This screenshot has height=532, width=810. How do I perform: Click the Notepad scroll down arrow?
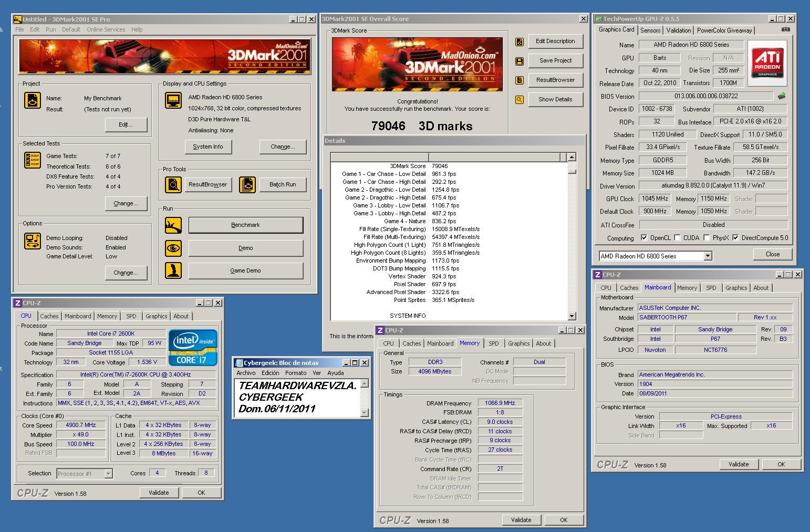[365, 413]
